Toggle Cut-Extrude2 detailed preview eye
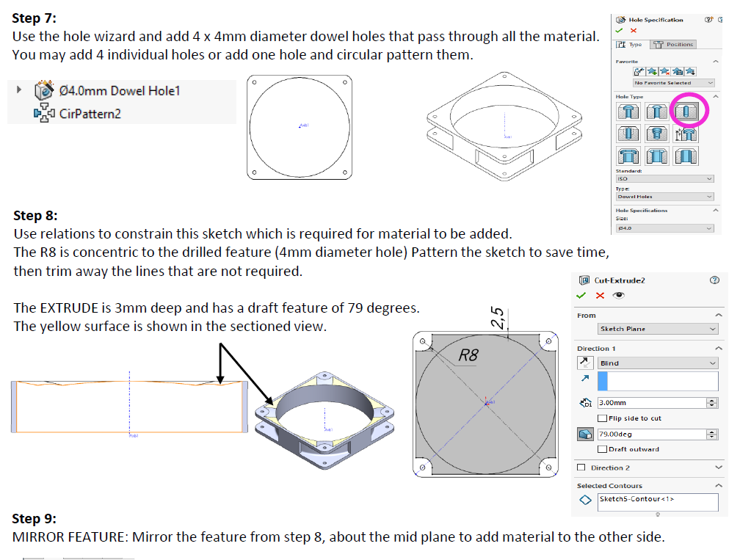Viewport: 740px width, 560px height. [x=618, y=295]
